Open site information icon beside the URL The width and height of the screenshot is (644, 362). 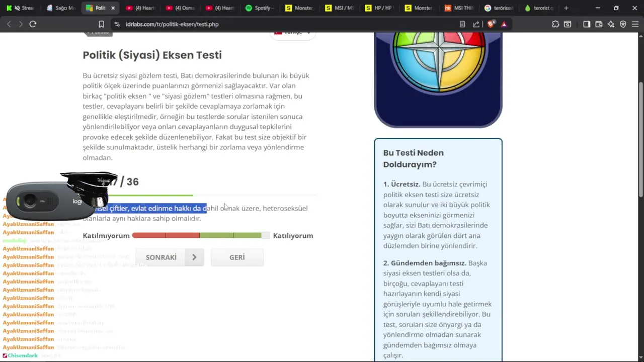click(x=117, y=24)
